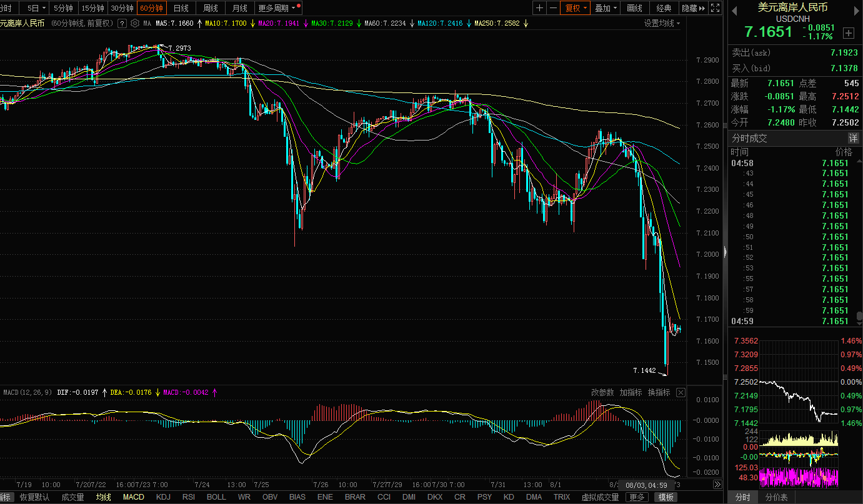Click the help question mark icon

[x=122, y=23]
